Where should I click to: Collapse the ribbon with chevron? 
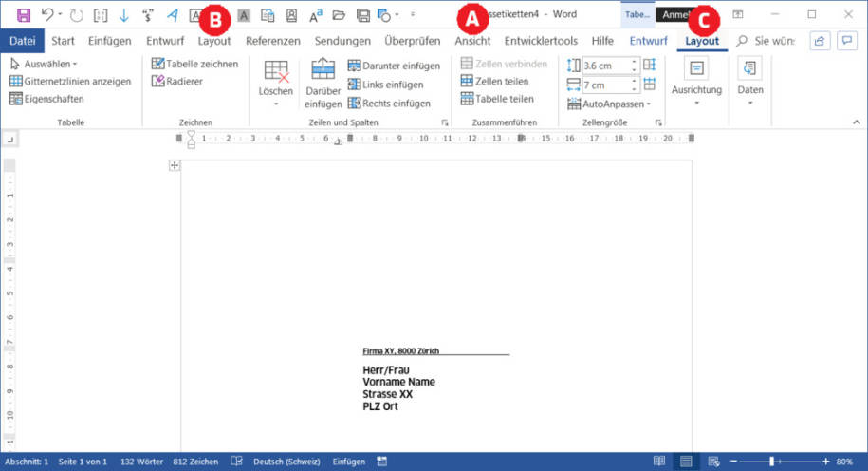857,122
